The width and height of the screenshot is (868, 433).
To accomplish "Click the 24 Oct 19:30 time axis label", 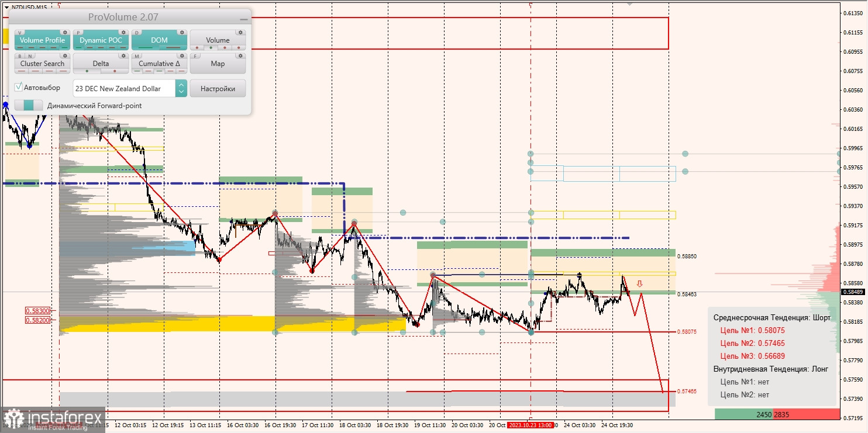I will point(618,425).
